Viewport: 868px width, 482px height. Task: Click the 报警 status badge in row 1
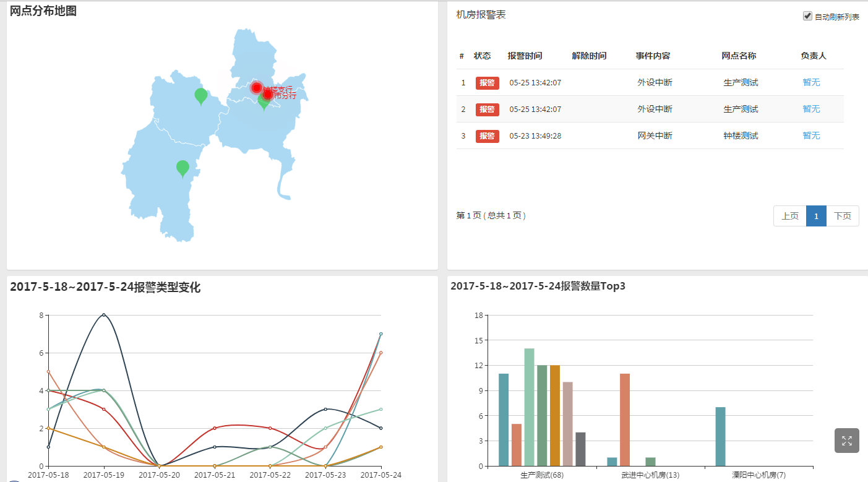click(486, 82)
